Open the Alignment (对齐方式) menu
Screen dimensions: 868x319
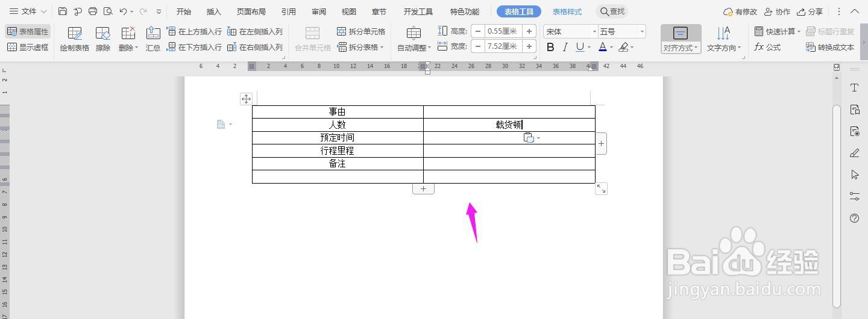pyautogui.click(x=681, y=39)
